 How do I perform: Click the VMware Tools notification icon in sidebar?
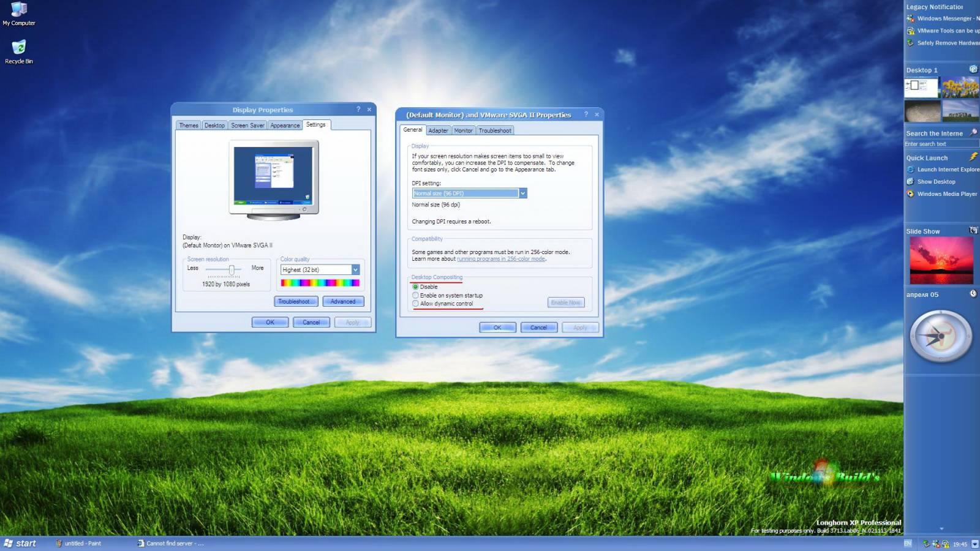point(910,31)
